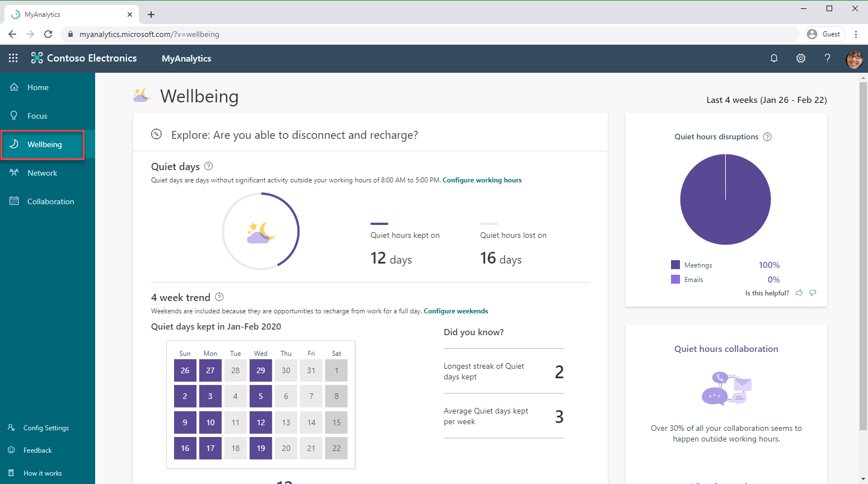Select calendar day 19

pos(261,448)
